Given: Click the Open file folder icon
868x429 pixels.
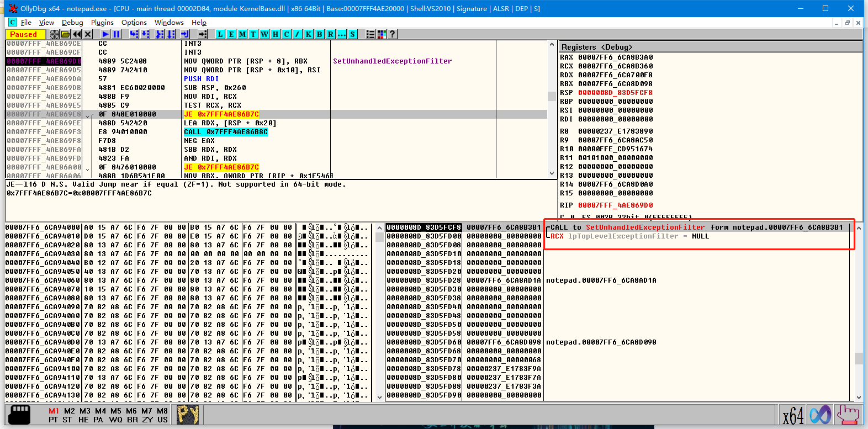Looking at the screenshot, I should 66,34.
